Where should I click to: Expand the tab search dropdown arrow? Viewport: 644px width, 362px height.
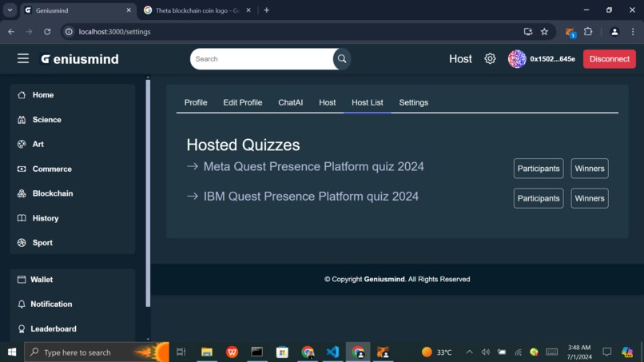click(x=10, y=10)
